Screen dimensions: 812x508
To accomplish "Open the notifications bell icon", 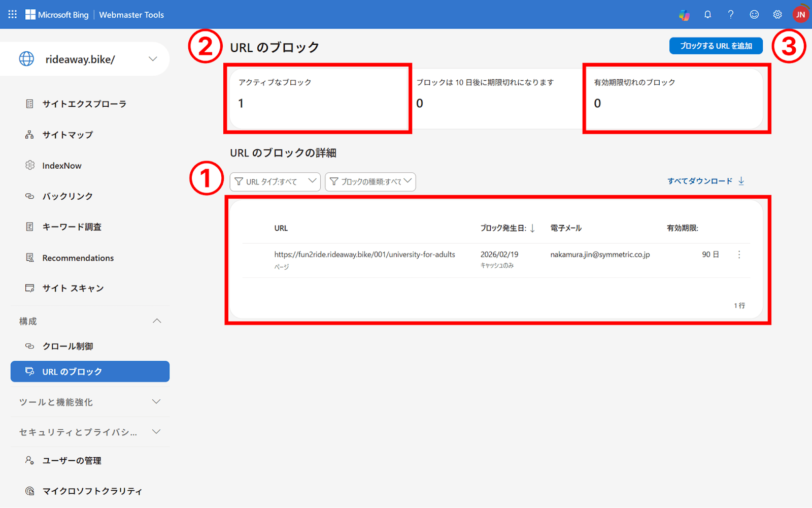I will [707, 15].
